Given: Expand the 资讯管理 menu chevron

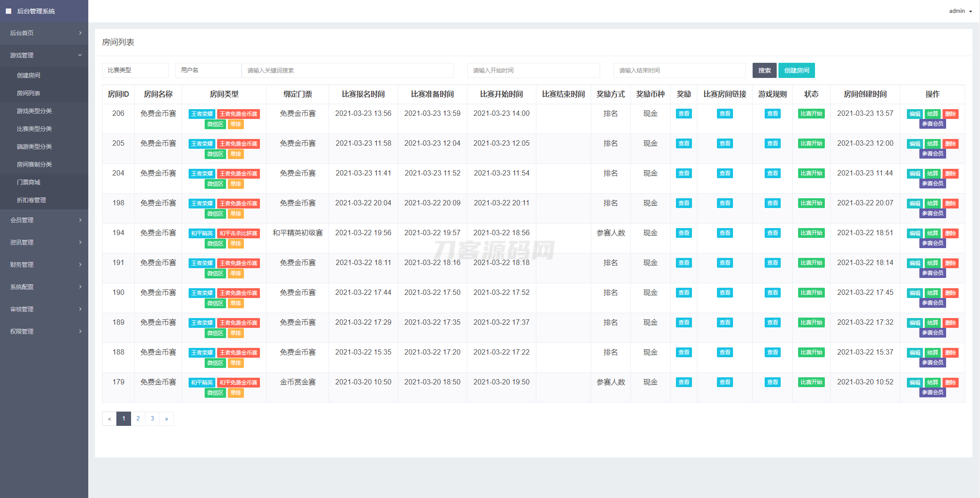Looking at the screenshot, I should [80, 242].
